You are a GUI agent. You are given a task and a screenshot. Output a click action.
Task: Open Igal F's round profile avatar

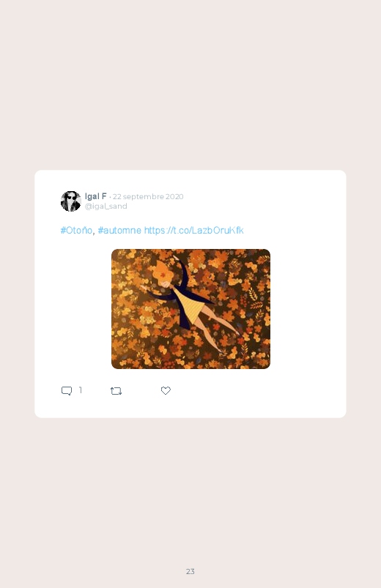(x=70, y=201)
